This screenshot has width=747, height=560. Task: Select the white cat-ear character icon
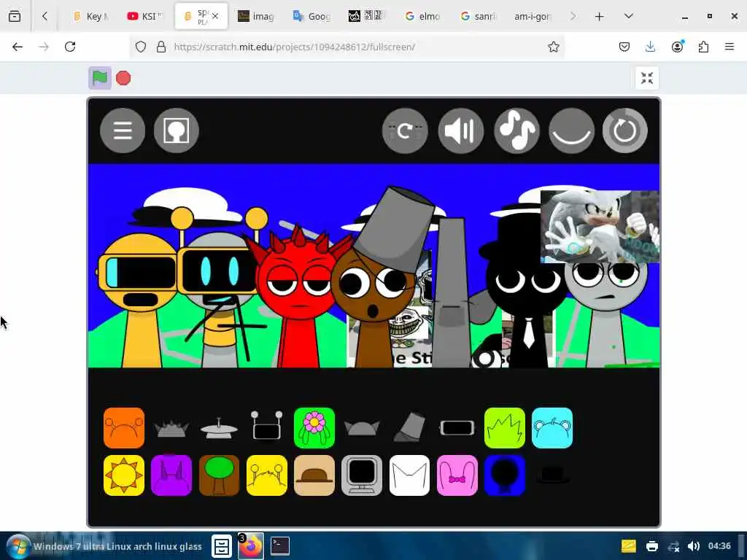pos(410,475)
